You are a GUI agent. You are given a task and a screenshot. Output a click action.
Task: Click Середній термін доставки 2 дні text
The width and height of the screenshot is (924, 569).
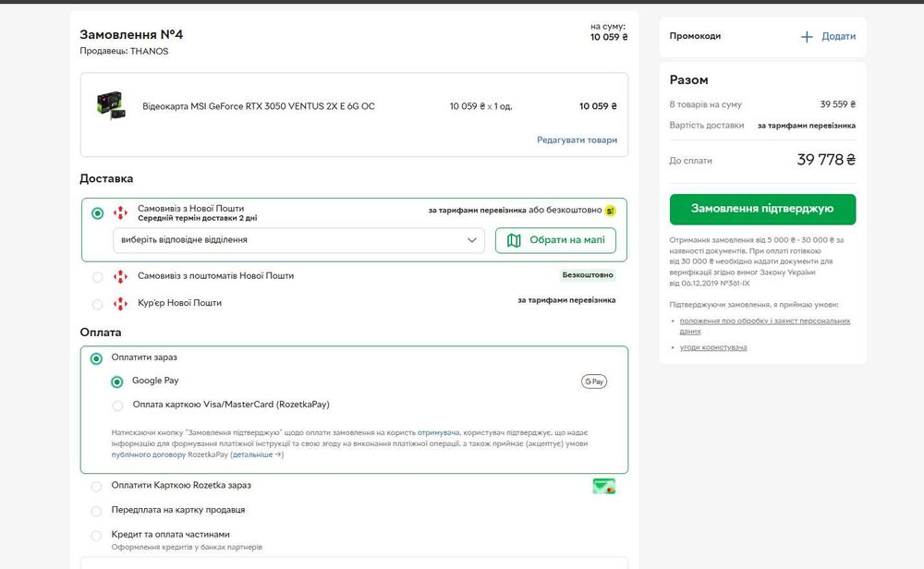pyautogui.click(x=198, y=219)
